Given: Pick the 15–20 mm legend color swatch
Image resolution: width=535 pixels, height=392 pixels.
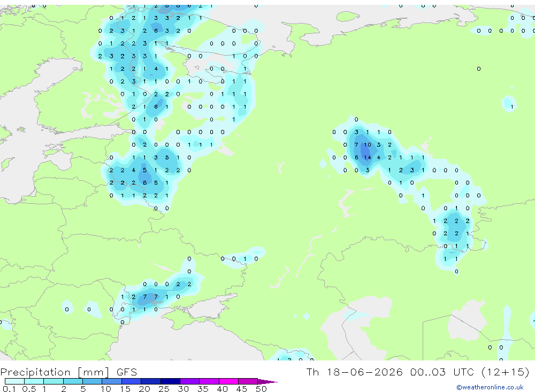Looking at the screenshot, I should [x=132, y=381].
